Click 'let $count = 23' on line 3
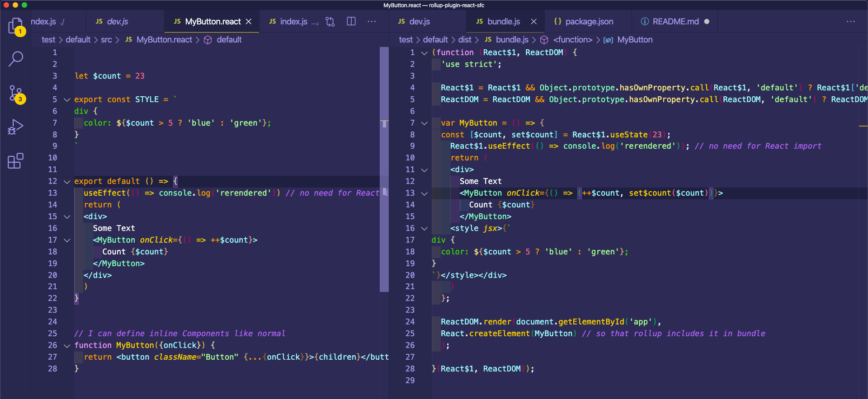The width and height of the screenshot is (868, 399). coord(109,76)
